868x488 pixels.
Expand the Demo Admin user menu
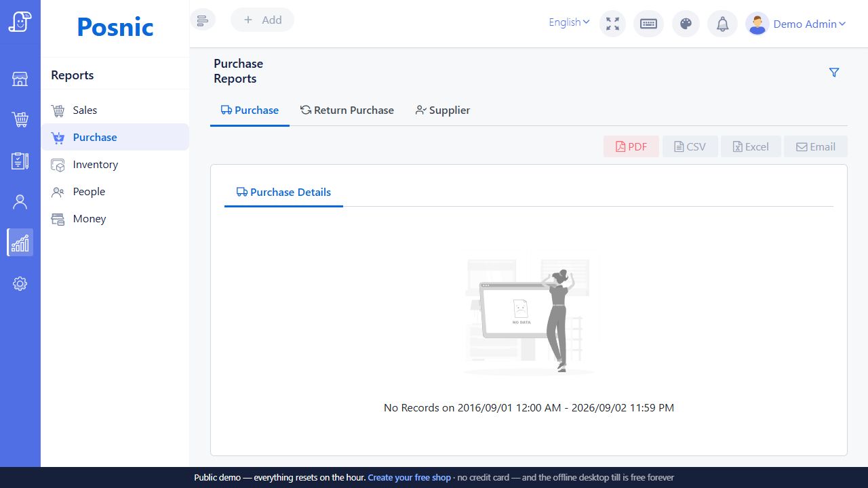point(810,24)
